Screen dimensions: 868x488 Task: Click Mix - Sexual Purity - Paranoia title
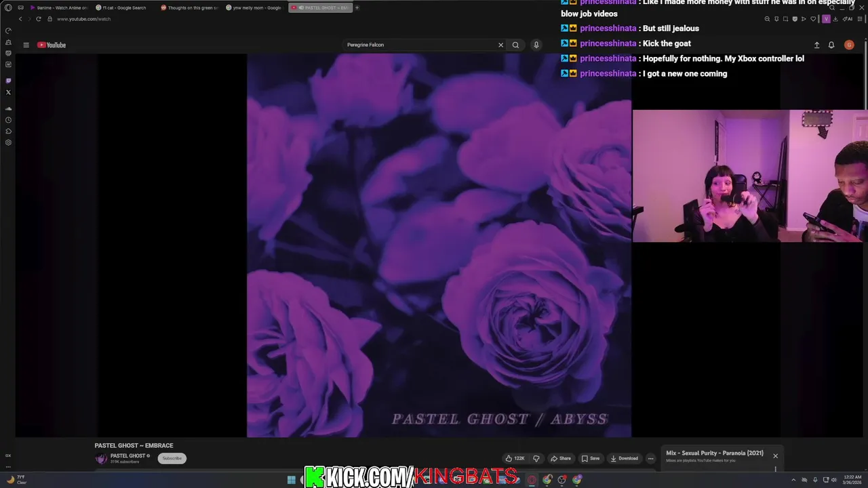point(715,453)
